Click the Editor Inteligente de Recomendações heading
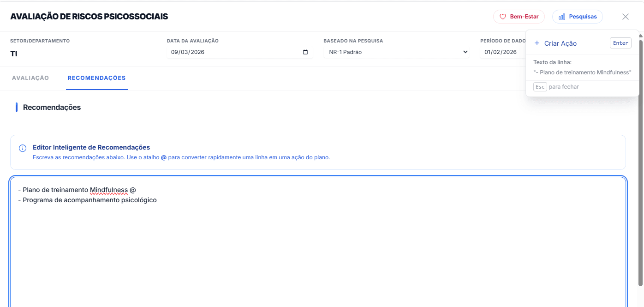This screenshot has width=644, height=307. (x=91, y=147)
